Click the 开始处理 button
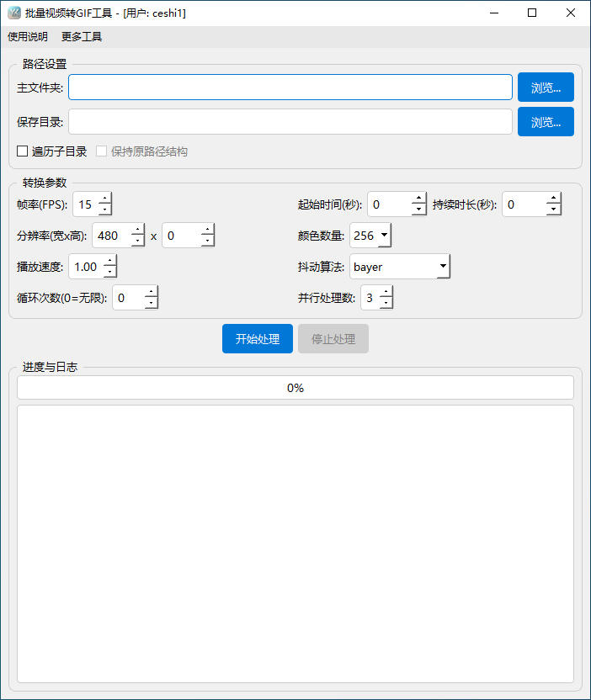Screen dimensions: 591x700 pos(258,339)
